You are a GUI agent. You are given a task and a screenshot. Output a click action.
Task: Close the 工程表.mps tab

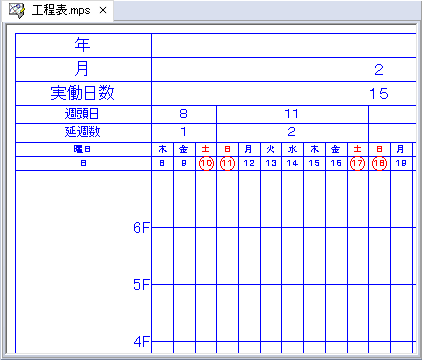(103, 10)
